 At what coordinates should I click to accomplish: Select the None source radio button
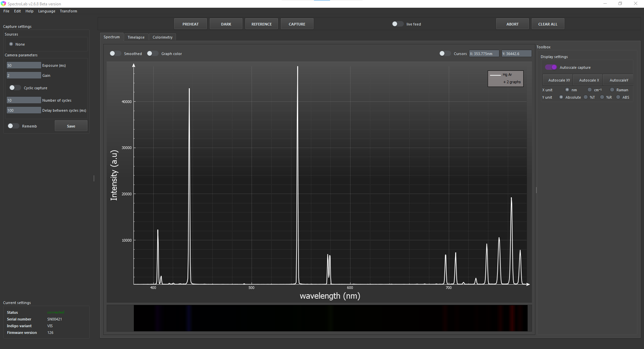tap(11, 44)
